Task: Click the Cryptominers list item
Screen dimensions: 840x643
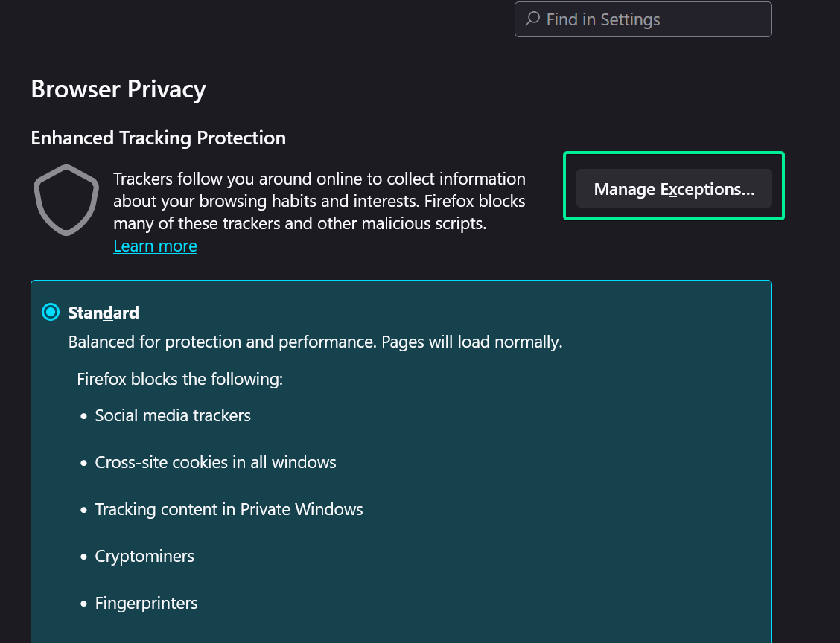Action: point(144,556)
